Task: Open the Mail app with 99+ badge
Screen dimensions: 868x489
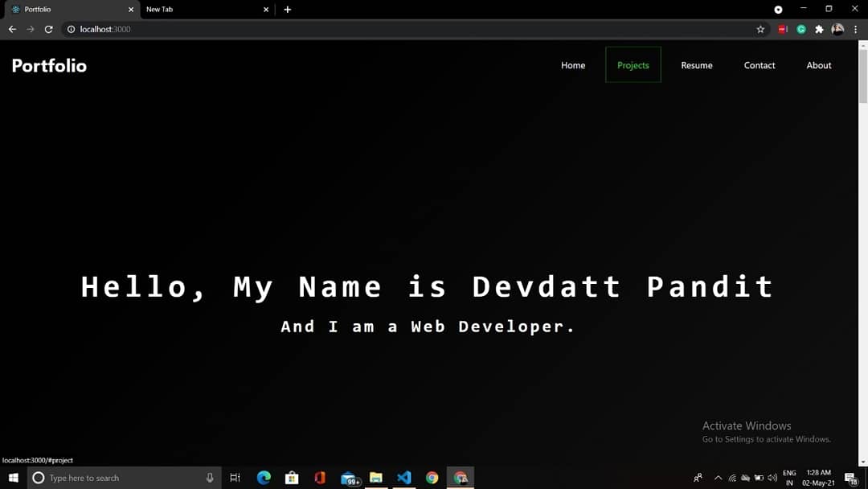Action: point(350,478)
